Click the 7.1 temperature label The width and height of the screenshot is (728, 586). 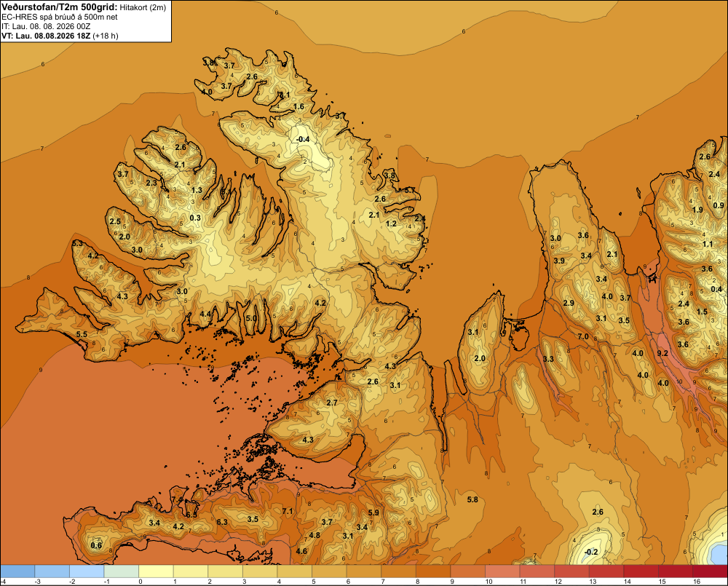288,511
